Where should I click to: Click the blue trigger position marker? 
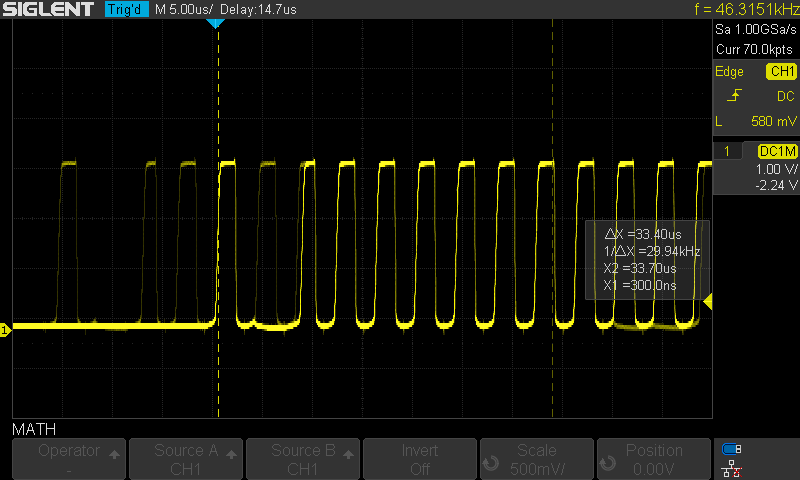tap(216, 23)
